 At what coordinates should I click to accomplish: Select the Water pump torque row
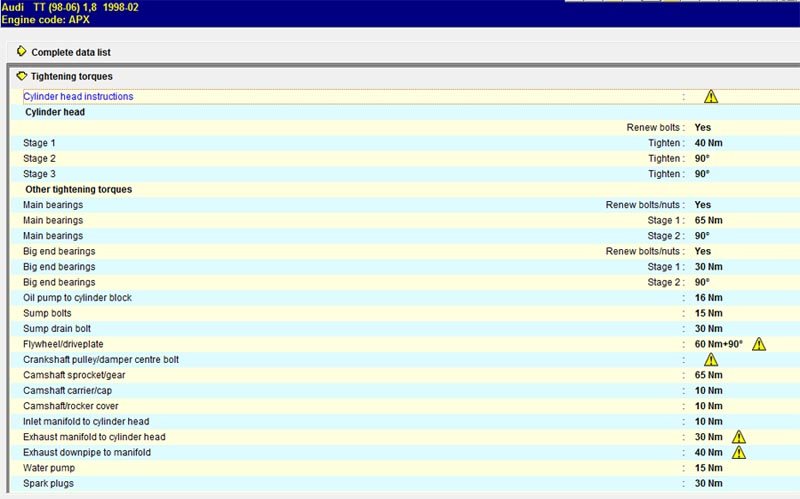[x=51, y=468]
